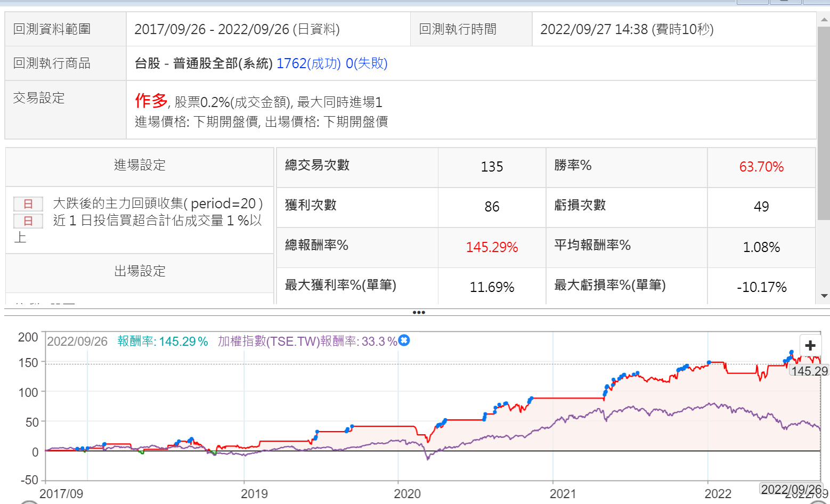830x504 pixels.
Task: Click the 總報酬率% label
Action: click(x=316, y=245)
